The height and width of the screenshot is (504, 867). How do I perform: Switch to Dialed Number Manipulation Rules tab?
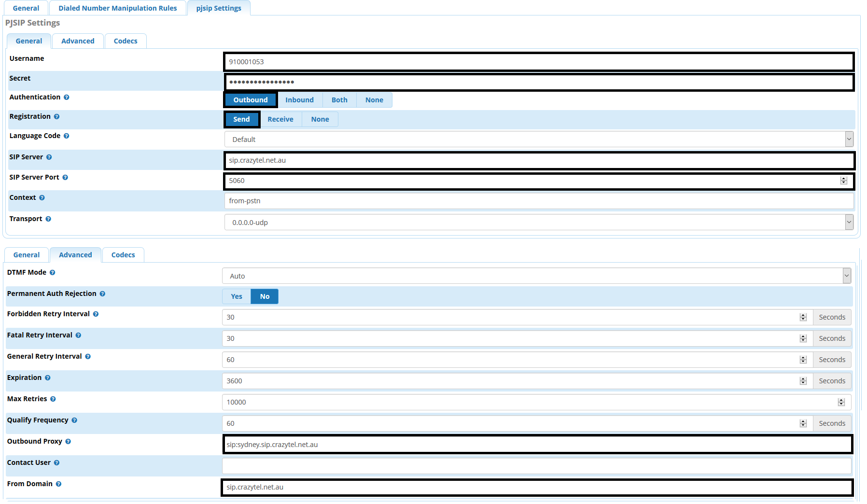point(118,8)
